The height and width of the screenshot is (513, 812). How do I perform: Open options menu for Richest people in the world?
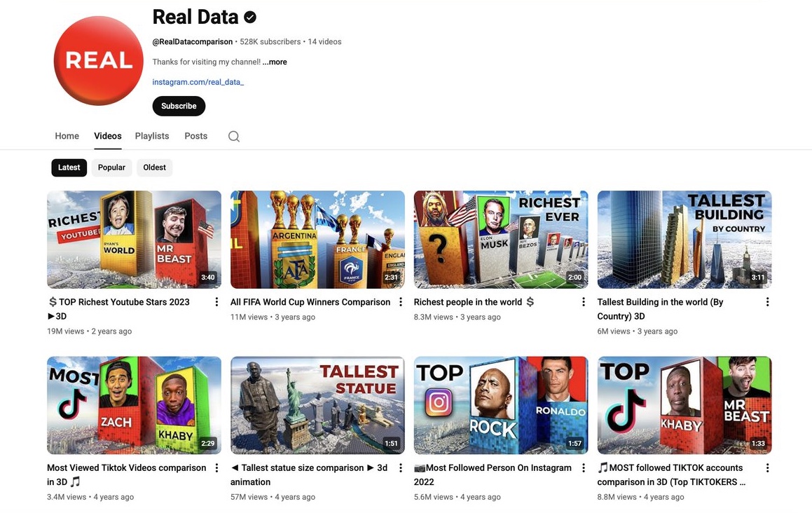584,302
